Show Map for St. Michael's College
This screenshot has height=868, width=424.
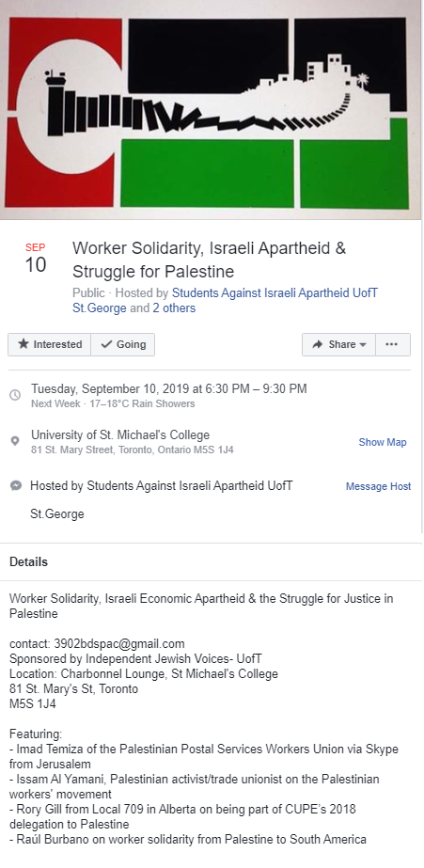pyautogui.click(x=383, y=442)
